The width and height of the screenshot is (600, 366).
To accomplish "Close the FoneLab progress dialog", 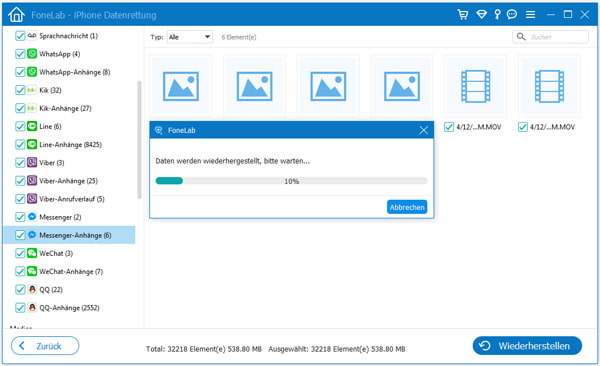I will click(424, 130).
